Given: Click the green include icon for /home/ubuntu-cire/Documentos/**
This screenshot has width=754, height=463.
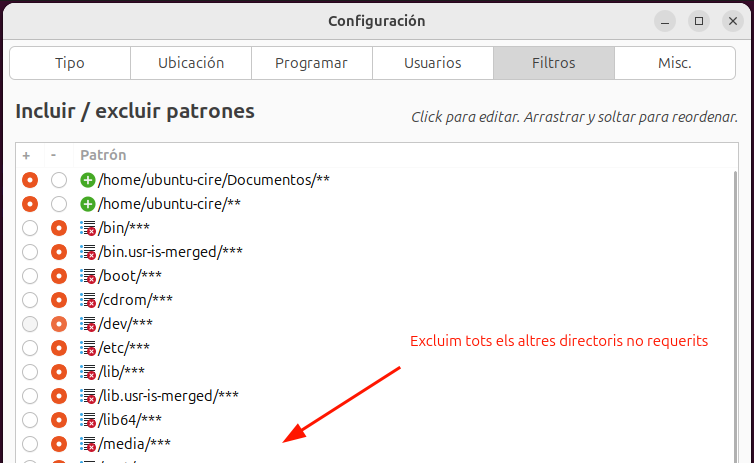Looking at the screenshot, I should (x=88, y=180).
